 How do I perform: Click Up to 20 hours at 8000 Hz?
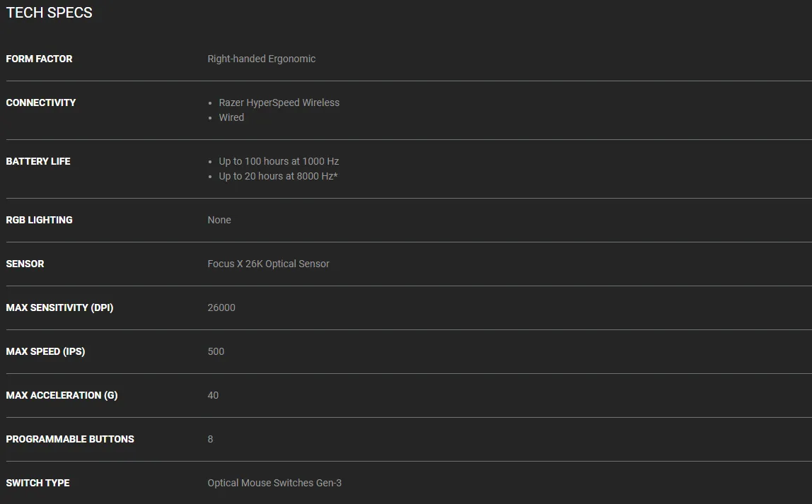(278, 176)
